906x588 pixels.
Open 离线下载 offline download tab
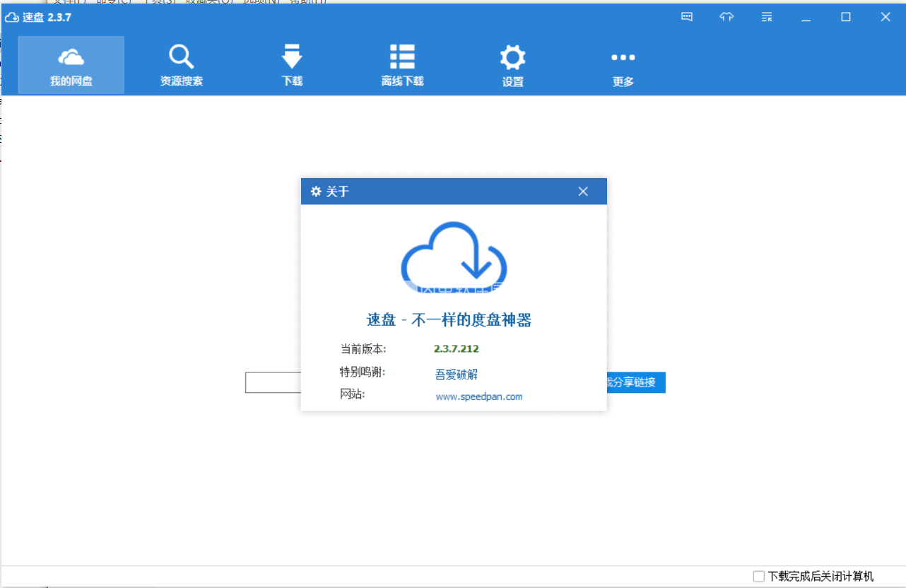[x=402, y=65]
